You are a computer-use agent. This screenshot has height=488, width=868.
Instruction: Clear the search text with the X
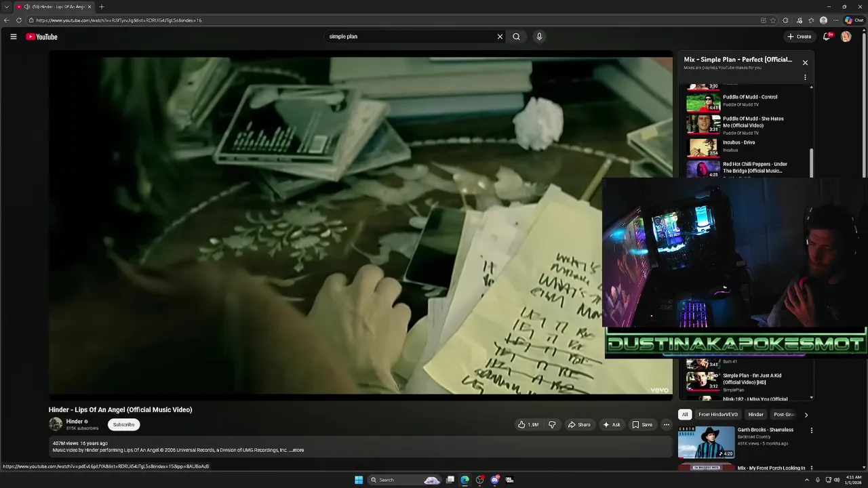(500, 37)
